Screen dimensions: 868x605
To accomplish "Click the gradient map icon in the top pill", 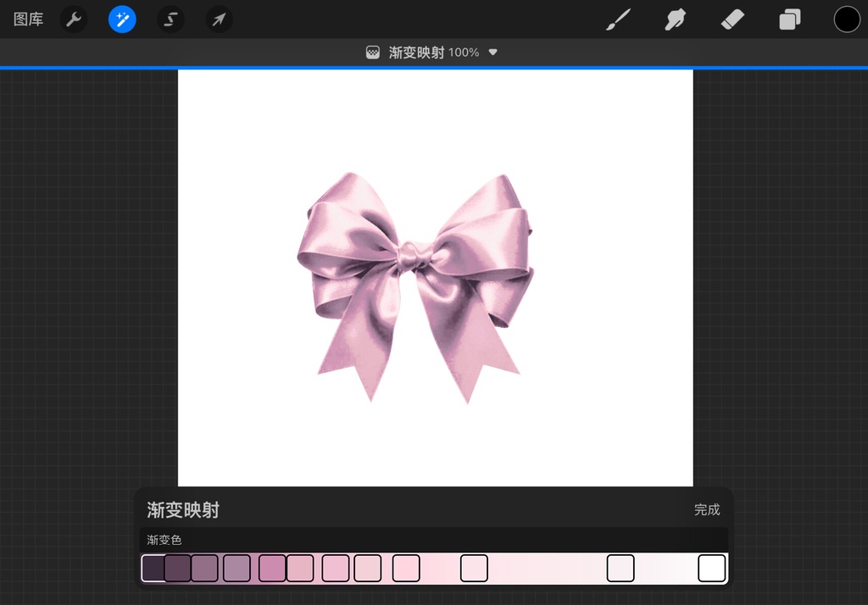I will pyautogui.click(x=371, y=52).
